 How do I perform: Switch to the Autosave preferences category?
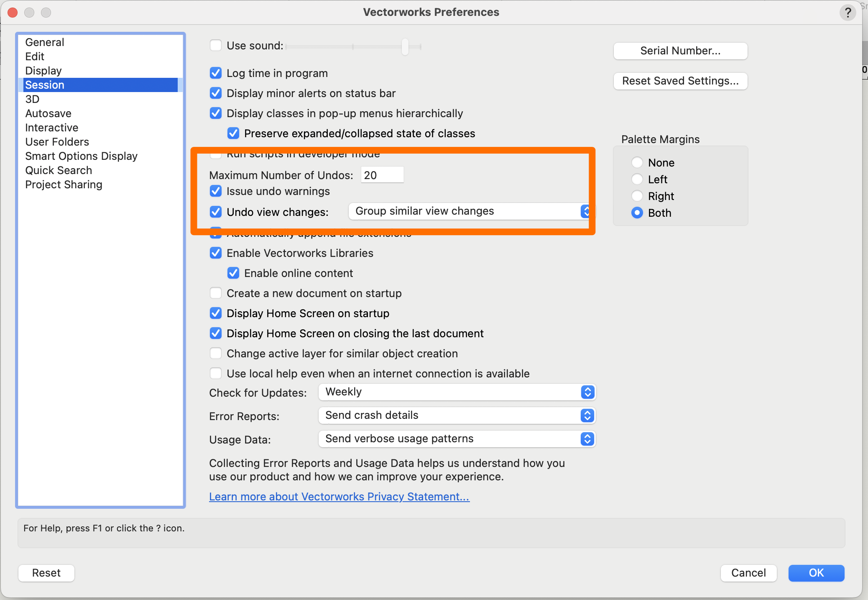point(48,113)
